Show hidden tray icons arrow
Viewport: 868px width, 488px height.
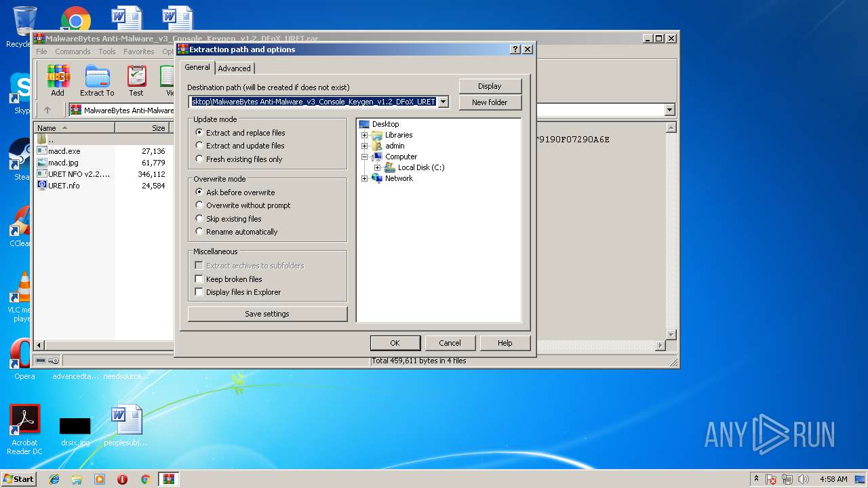756,479
